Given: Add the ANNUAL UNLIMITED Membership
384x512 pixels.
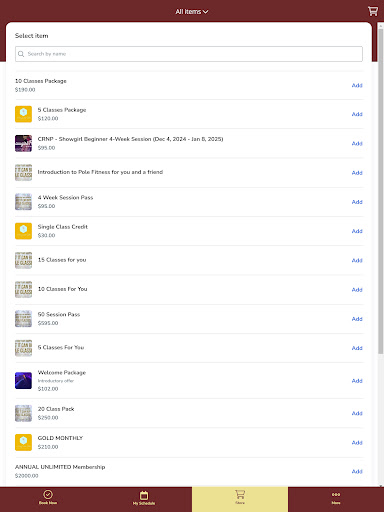Looking at the screenshot, I should [x=357, y=471].
